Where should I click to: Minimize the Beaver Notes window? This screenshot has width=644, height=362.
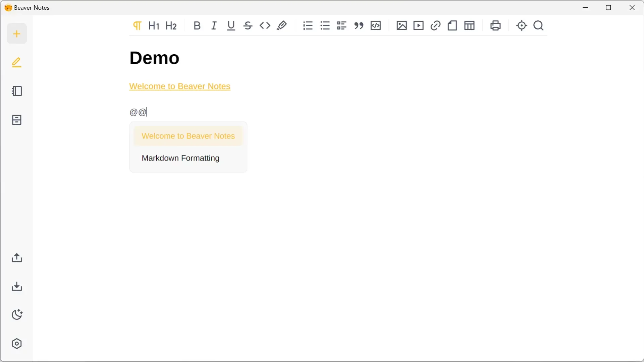pyautogui.click(x=586, y=8)
